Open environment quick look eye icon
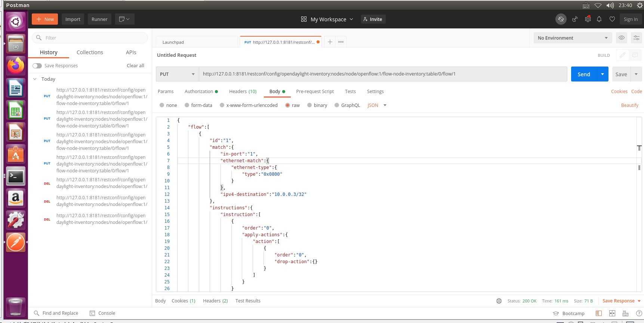 (622, 38)
